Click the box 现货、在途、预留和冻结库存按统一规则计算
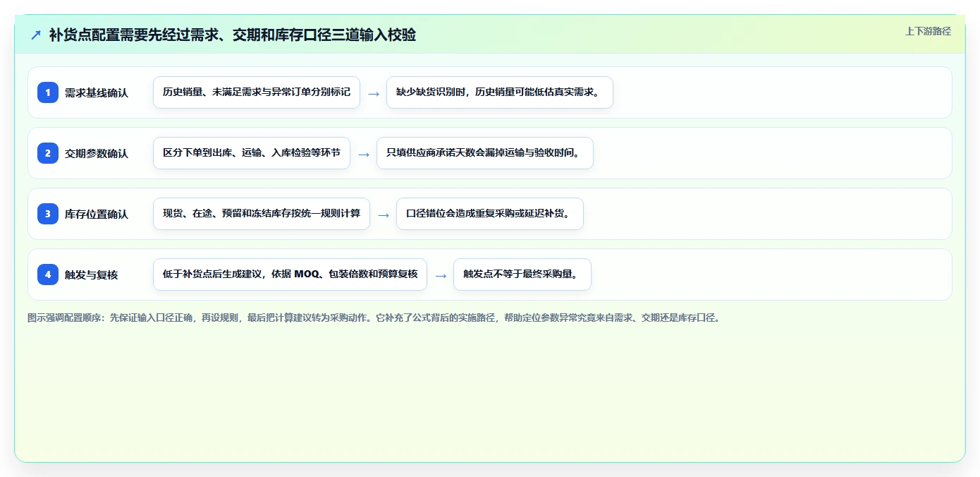The width and height of the screenshot is (980, 477). click(262, 214)
